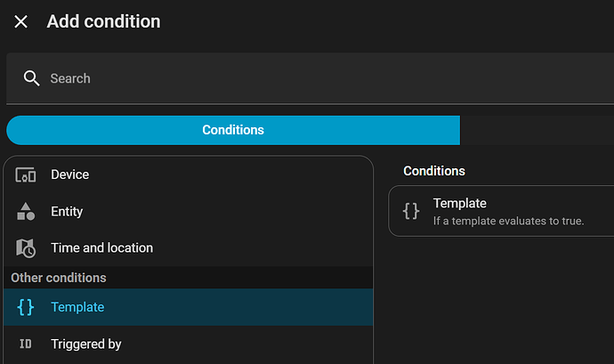Screen dimensions: 614x364
Task: Select the Triggered by condition
Action: point(86,344)
